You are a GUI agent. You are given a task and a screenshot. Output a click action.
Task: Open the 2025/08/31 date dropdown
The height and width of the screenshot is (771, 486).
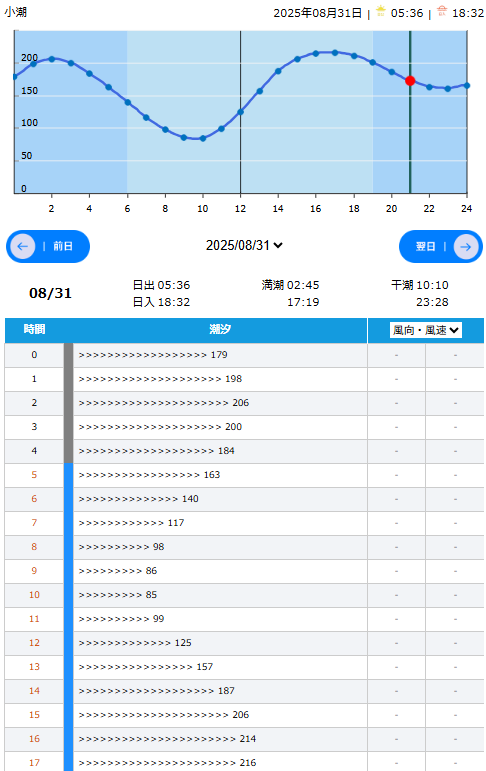244,245
